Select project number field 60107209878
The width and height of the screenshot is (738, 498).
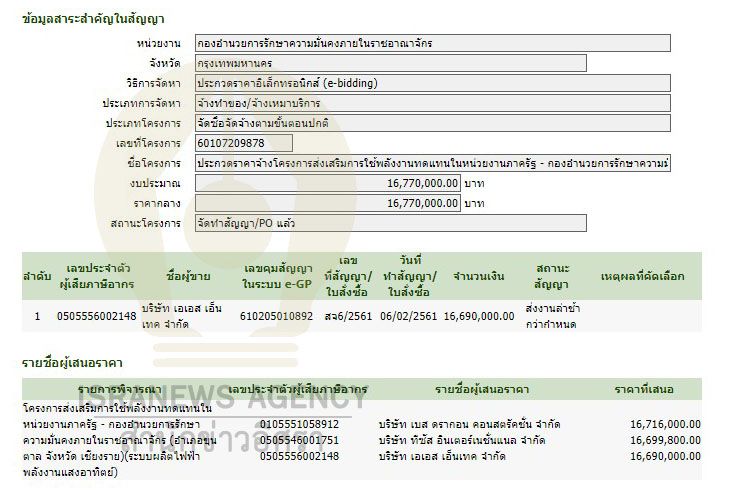(244, 143)
